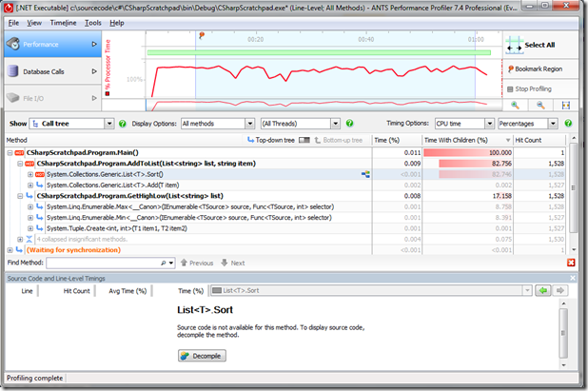Click the Next find result button

(233, 263)
